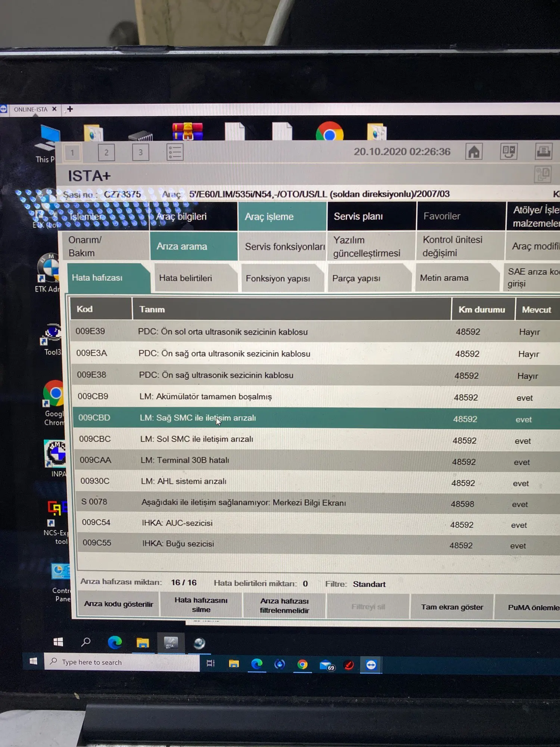Open the NCS-Expert tool shortcut
This screenshot has width=560, height=747.
tap(57, 523)
